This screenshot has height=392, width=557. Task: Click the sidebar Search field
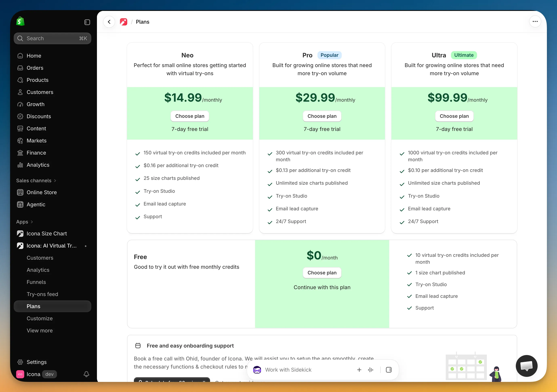point(52,38)
